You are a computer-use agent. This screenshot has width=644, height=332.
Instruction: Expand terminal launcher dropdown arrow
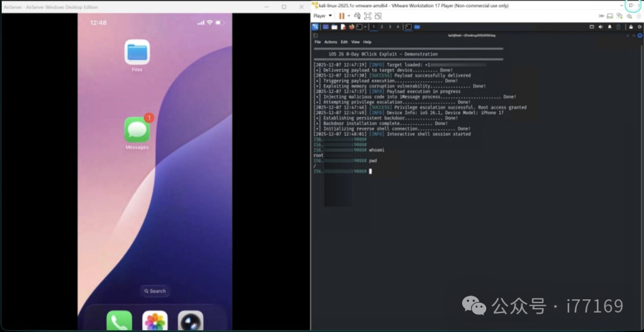pyautogui.click(x=365, y=26)
